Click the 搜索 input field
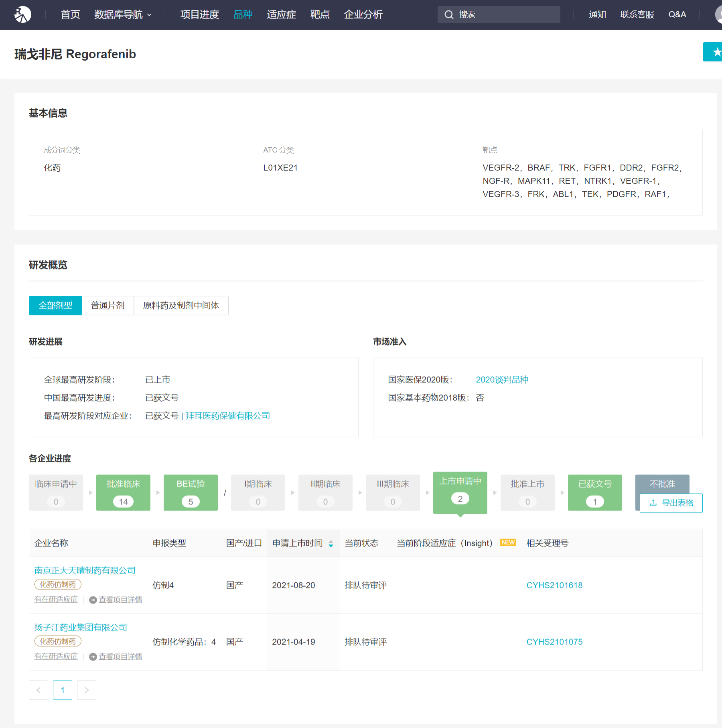Image resolution: width=722 pixels, height=728 pixels. pyautogui.click(x=499, y=14)
